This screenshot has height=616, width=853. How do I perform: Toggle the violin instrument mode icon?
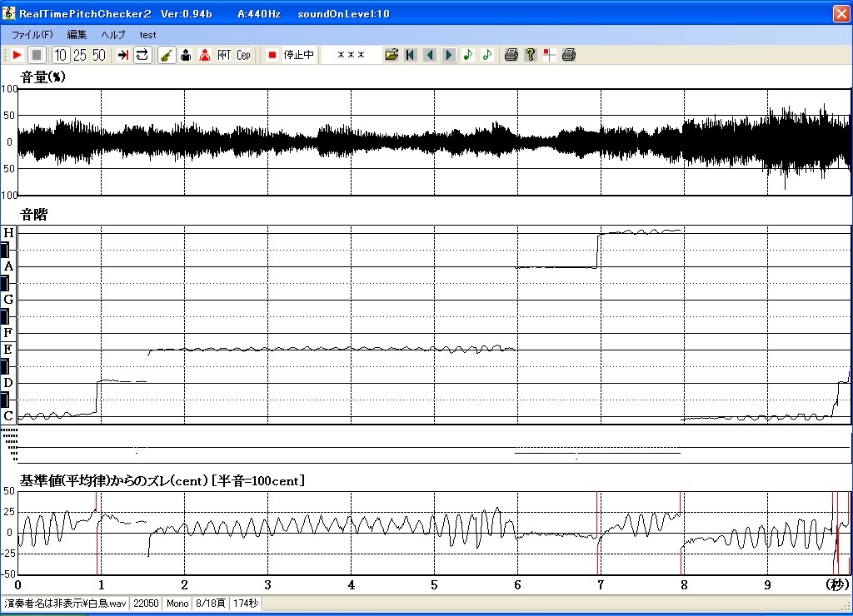pyautogui.click(x=167, y=55)
